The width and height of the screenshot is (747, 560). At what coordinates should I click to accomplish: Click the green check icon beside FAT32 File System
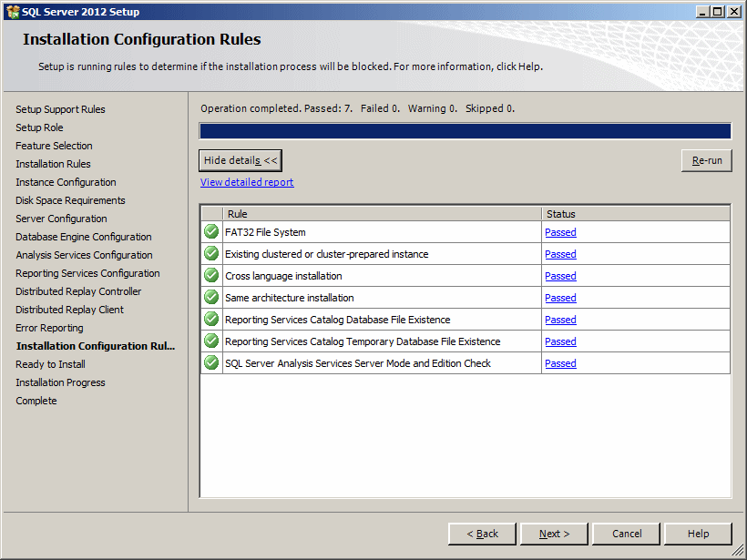211,232
